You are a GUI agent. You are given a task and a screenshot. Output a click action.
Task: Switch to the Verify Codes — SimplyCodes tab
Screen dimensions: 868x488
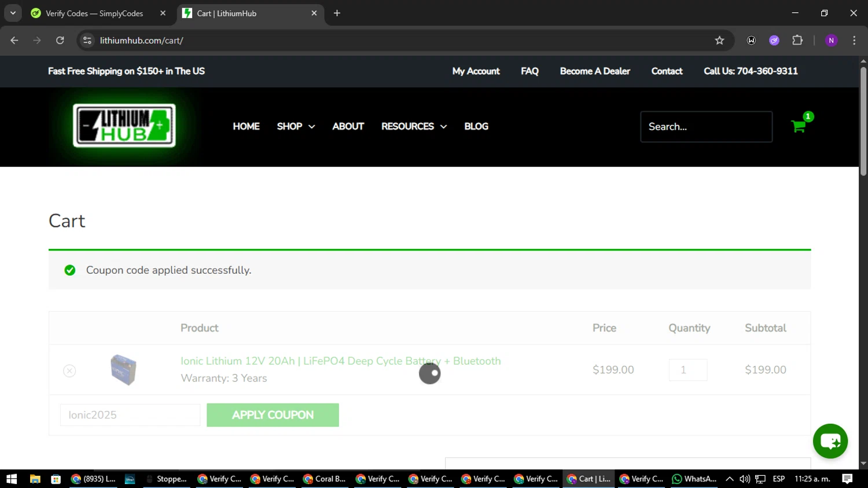tap(94, 13)
